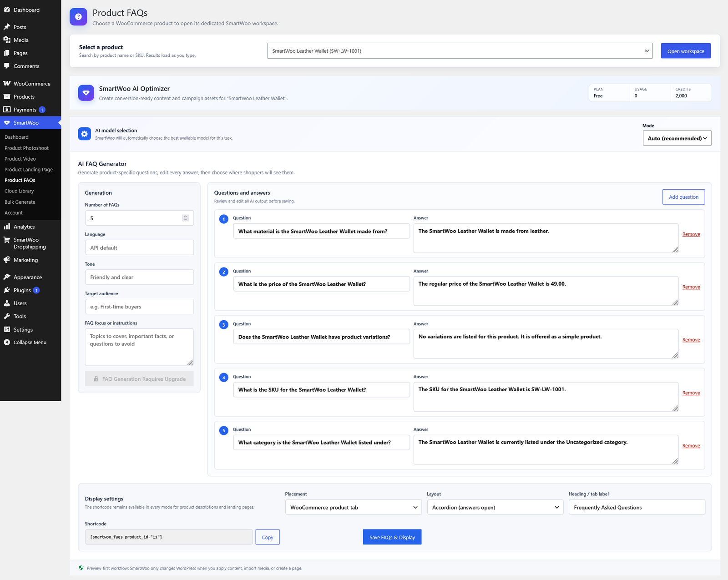Image resolution: width=728 pixels, height=580 pixels.
Task: Click the Target audience input field
Action: [139, 307]
